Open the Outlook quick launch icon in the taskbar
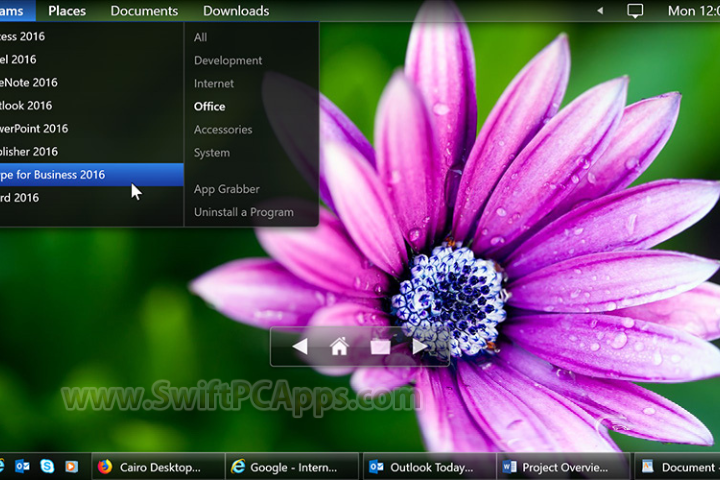The width and height of the screenshot is (720, 480). point(22,466)
